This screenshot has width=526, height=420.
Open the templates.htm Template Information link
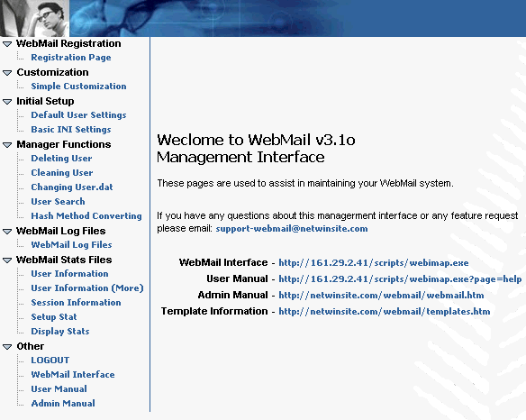click(384, 311)
